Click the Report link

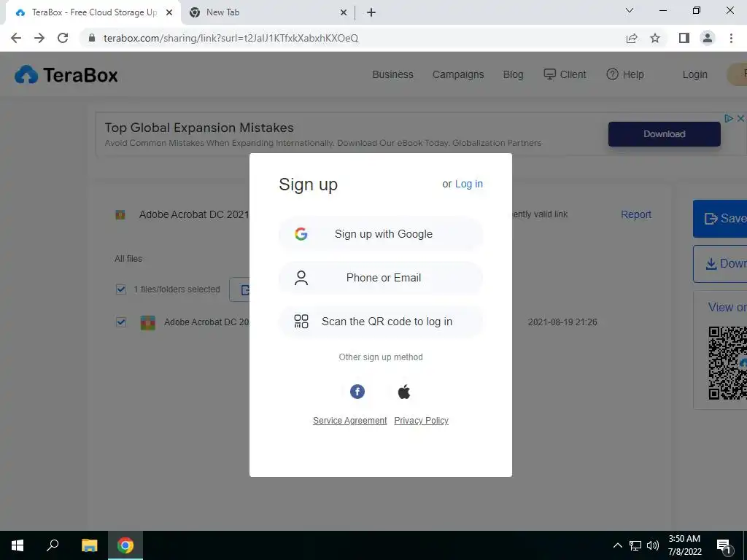point(635,215)
